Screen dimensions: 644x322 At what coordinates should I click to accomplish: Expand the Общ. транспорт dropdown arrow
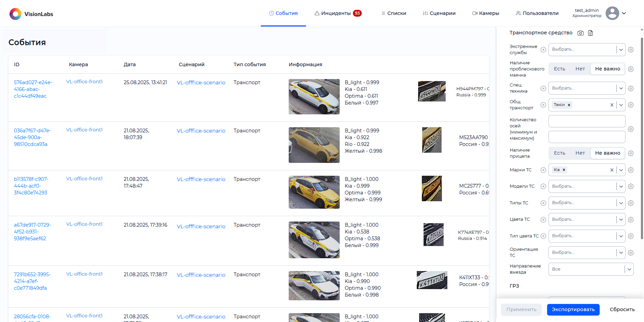pyautogui.click(x=621, y=105)
